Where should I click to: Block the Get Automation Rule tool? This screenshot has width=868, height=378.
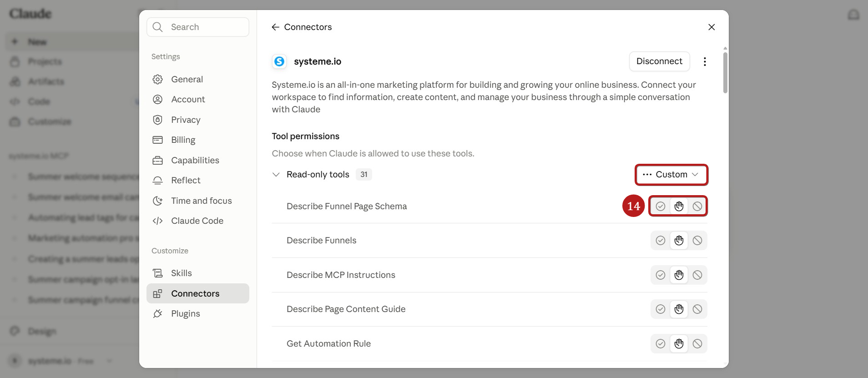697,344
